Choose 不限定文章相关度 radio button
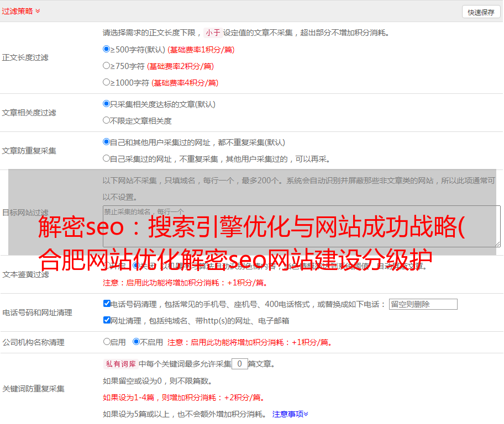This screenshot has height=424, width=504. coord(107,120)
